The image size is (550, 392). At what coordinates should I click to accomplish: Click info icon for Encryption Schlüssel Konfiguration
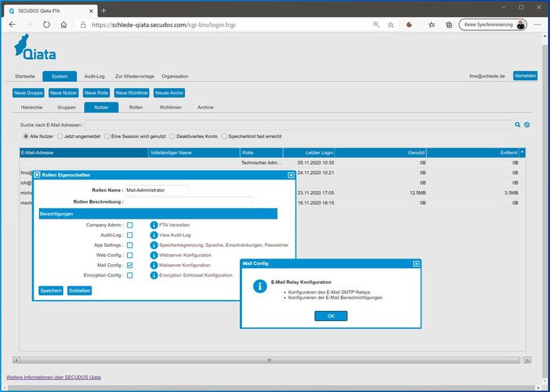154,275
